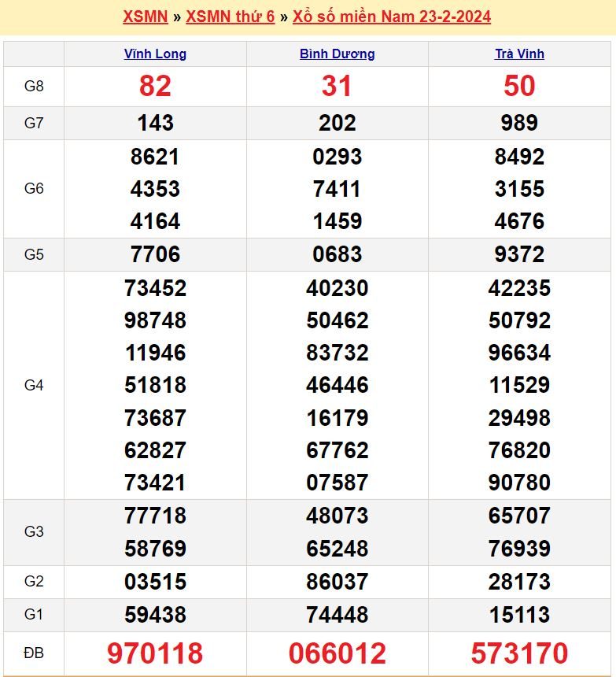Click G3 number 65248
The width and height of the screenshot is (616, 677).
point(338,549)
